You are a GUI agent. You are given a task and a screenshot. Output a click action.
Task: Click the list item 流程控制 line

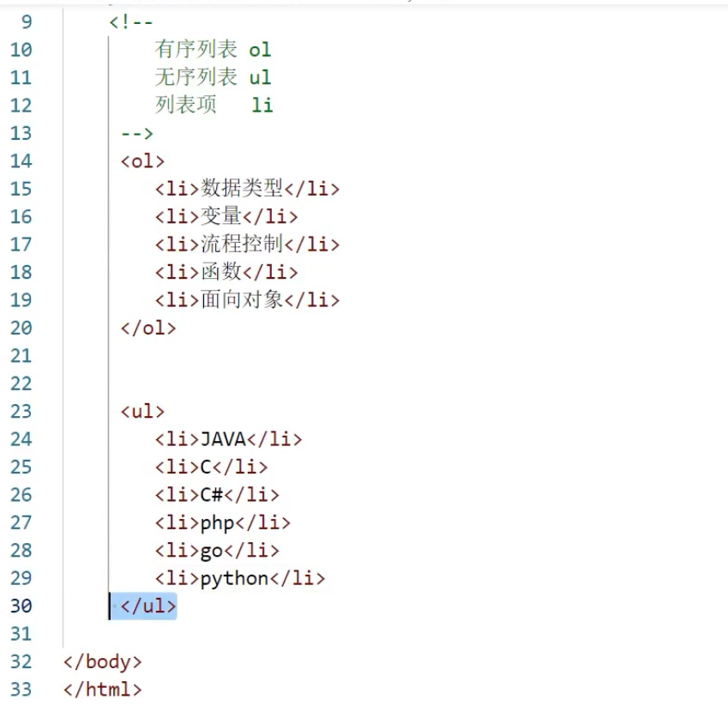point(247,244)
